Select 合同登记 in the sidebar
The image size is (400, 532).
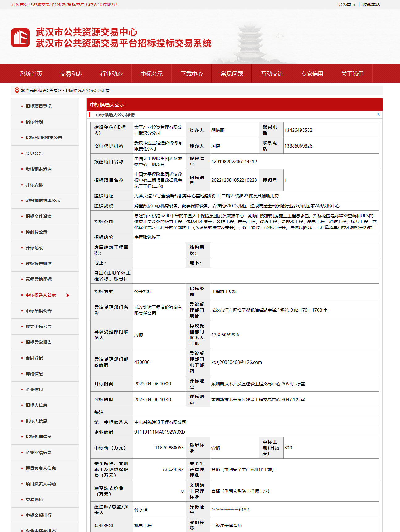tap(34, 358)
